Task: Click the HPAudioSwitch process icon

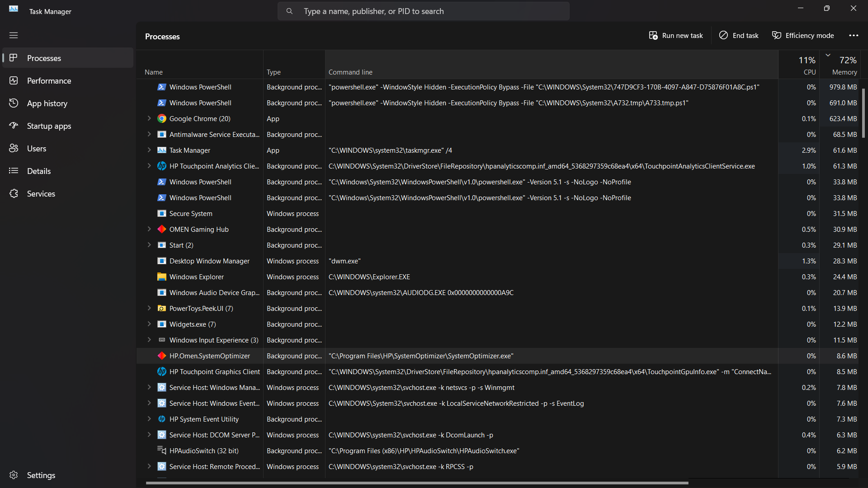Action: pos(162,450)
